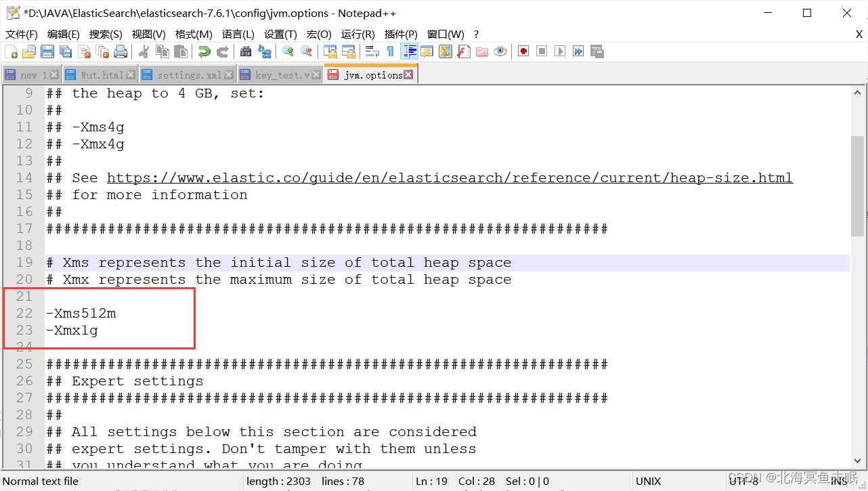Toggle word wrap in the toolbar

tap(372, 51)
